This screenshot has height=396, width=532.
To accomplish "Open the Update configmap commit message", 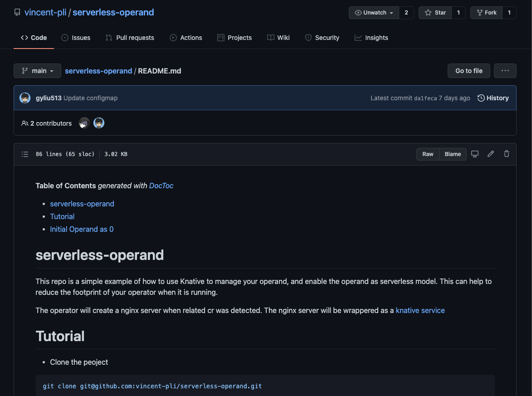I will (x=91, y=98).
